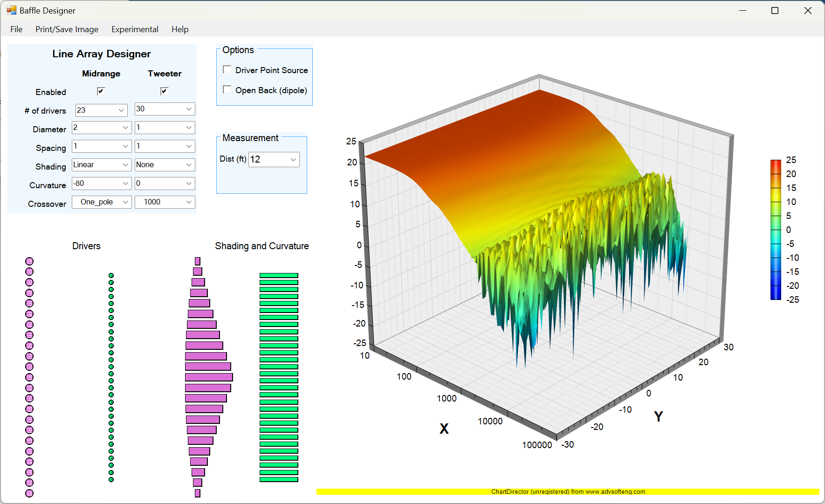The height and width of the screenshot is (504, 825).
Task: Open Tweeter Shading dropdown showing None
Action: 165,165
